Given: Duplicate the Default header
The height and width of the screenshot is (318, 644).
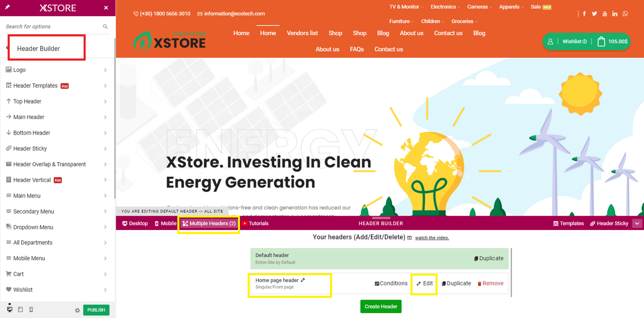Looking at the screenshot, I should point(489,258).
